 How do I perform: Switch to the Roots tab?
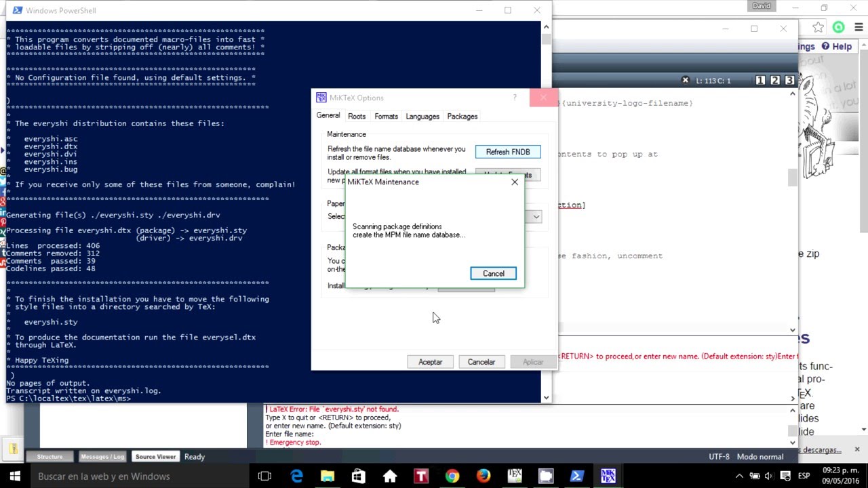coord(357,117)
